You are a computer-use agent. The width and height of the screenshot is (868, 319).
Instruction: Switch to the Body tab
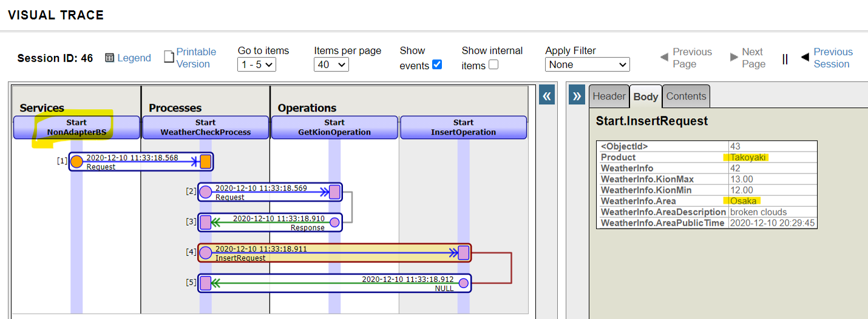click(646, 96)
